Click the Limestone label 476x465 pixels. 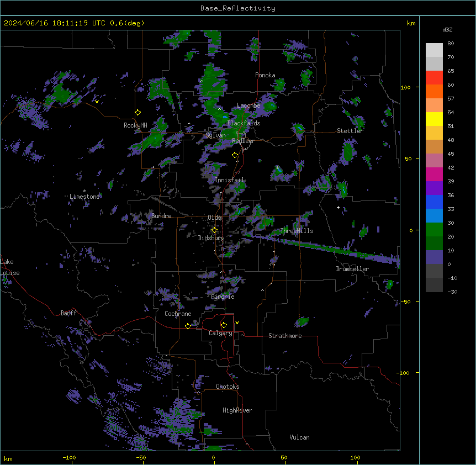click(x=84, y=197)
